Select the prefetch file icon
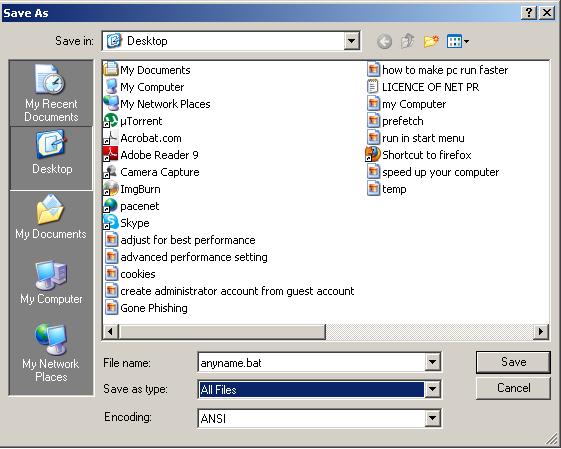The width and height of the screenshot is (561, 449). [x=374, y=121]
